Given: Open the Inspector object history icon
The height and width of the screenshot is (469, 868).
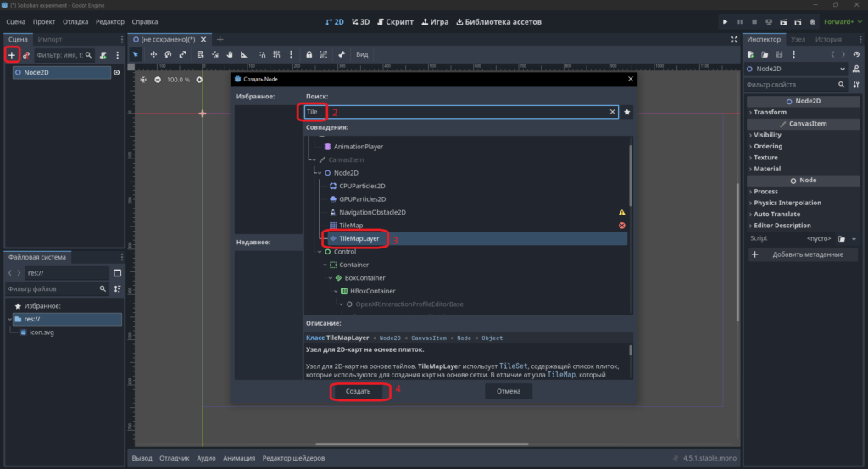Looking at the screenshot, I should [856, 54].
